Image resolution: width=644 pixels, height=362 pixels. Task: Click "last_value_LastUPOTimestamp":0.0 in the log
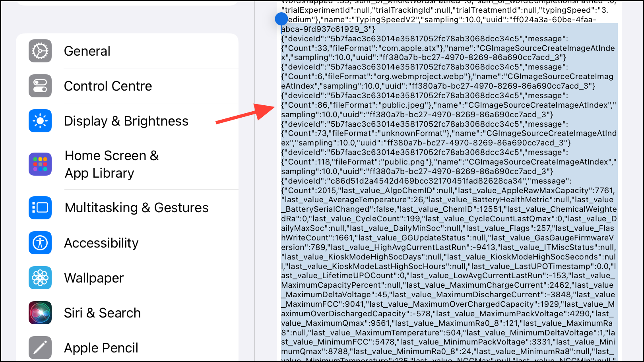[x=538, y=267]
